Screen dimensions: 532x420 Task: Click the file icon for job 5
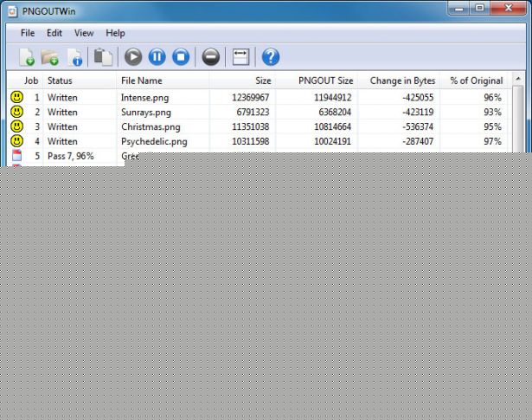pos(16,156)
